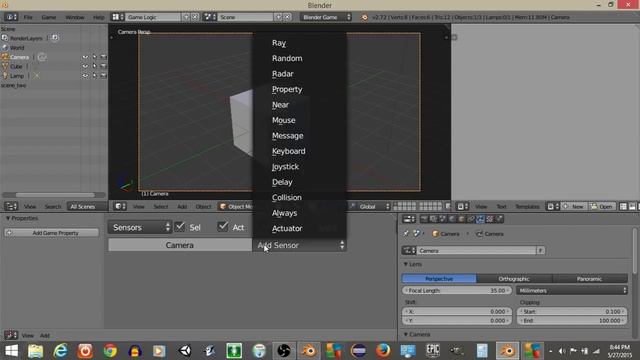Click the Shift X value field
The height and width of the screenshot is (360, 640).
click(457, 311)
